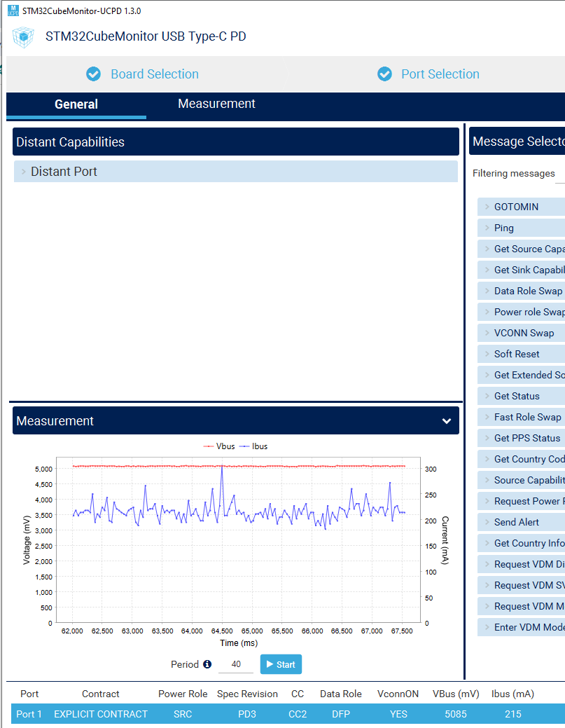Click the Period value input field
Screen dimensions: 565x728
(235, 664)
